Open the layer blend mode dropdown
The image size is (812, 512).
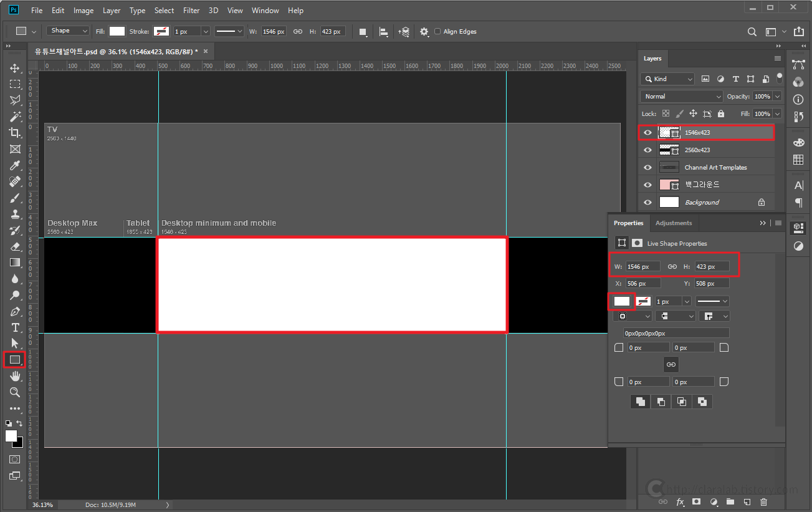(681, 97)
